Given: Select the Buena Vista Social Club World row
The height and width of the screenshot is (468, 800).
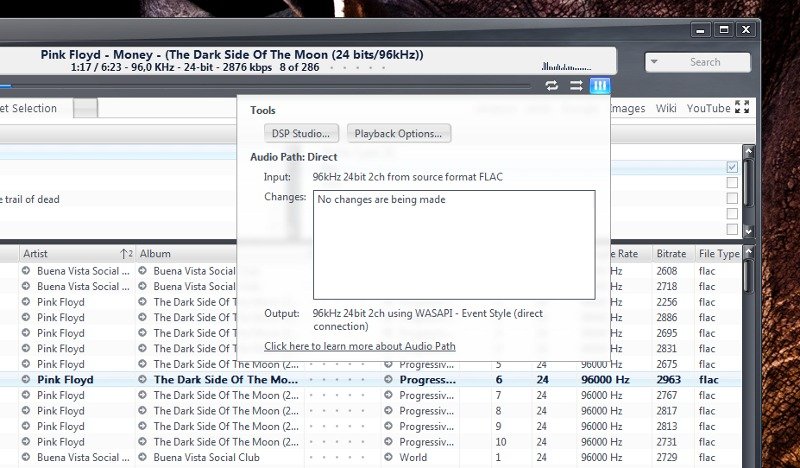Looking at the screenshot, I should point(370,457).
